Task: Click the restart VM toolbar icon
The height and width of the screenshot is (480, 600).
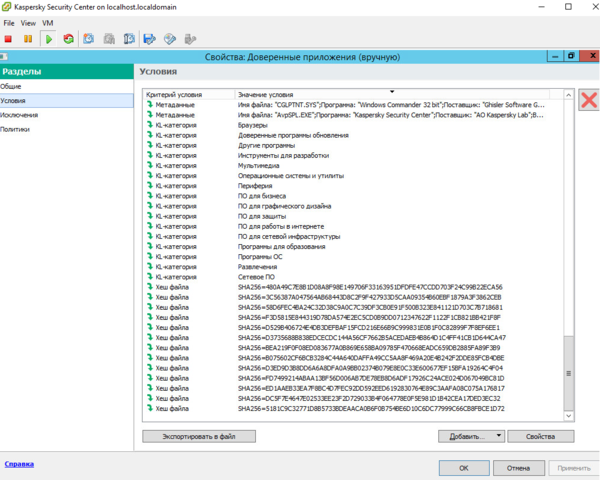Action: (68, 39)
